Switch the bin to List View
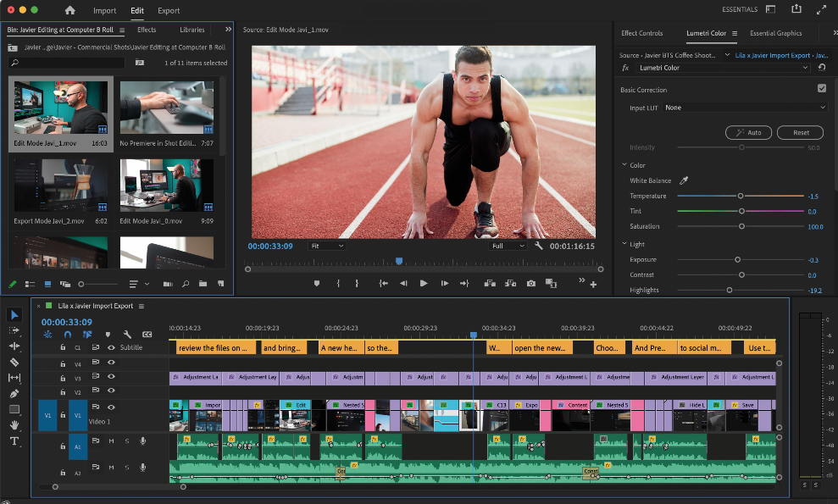The height and width of the screenshot is (504, 838). pyautogui.click(x=30, y=284)
